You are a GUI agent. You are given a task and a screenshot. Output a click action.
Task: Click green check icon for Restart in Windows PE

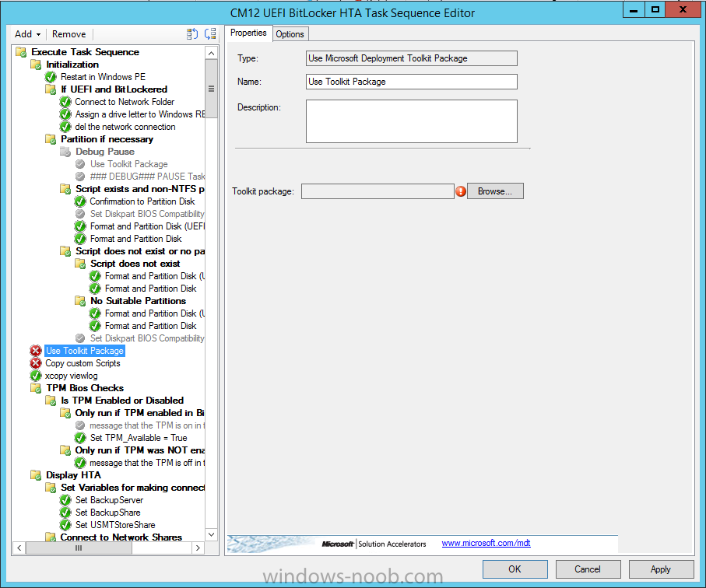(51, 77)
